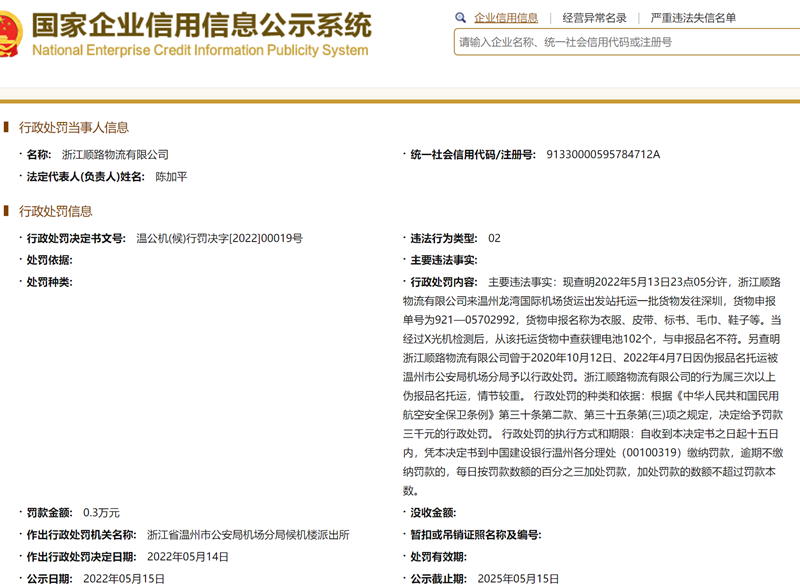Click the 统一社会信用代码/注册号 label
Viewport: 800px width, 587px height.
[473, 155]
